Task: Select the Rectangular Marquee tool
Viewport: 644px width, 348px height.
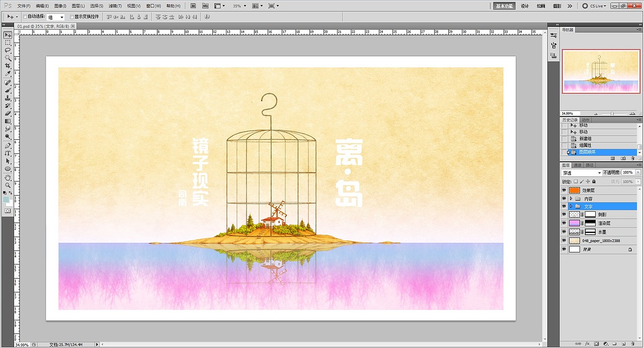Action: (x=8, y=43)
